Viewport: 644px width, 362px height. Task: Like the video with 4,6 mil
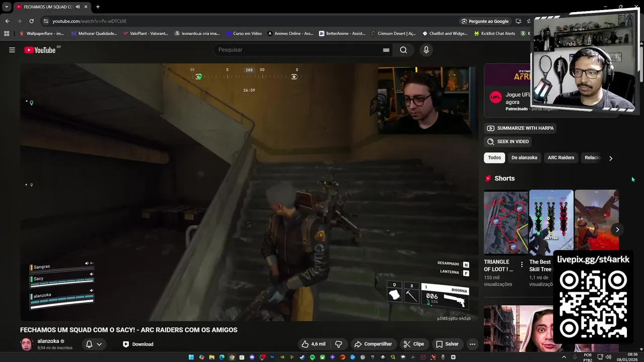pos(313,344)
